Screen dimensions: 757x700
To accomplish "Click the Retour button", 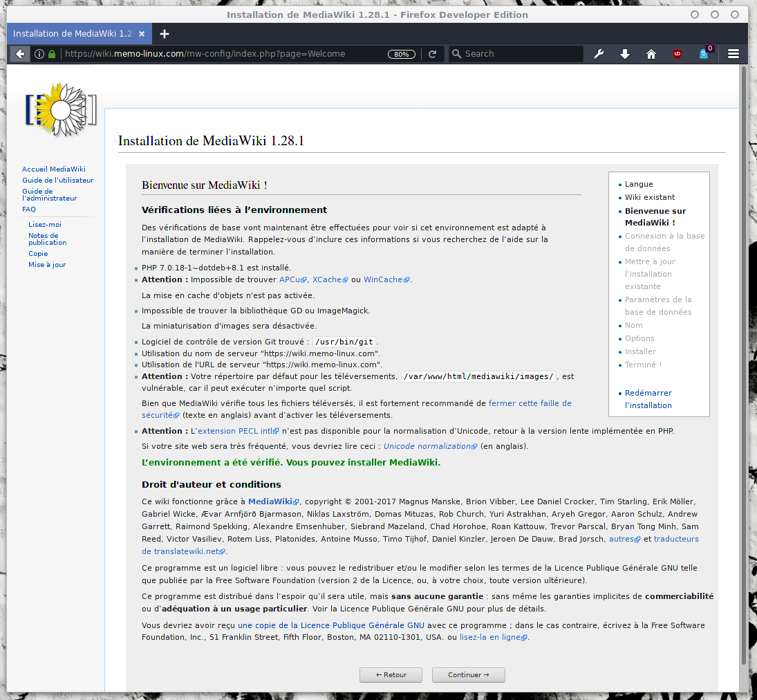I will (x=391, y=675).
